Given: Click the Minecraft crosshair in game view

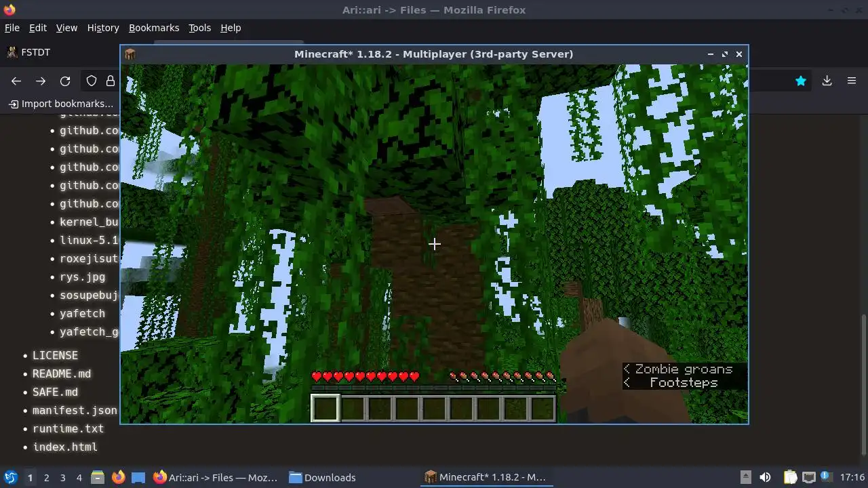Looking at the screenshot, I should point(434,244).
